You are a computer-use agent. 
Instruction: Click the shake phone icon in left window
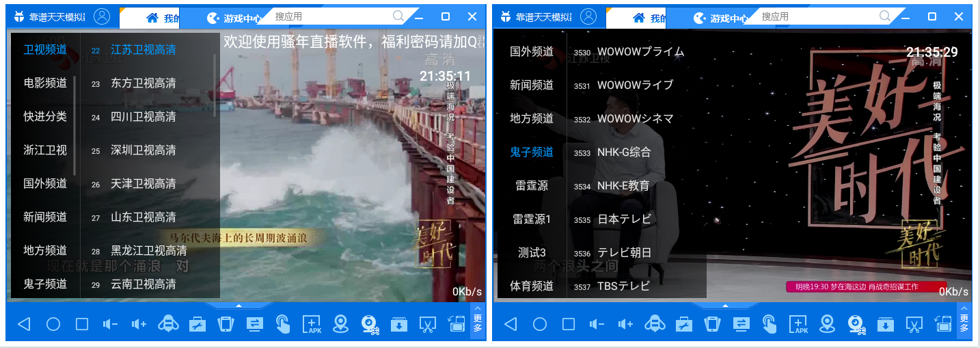pos(226,324)
